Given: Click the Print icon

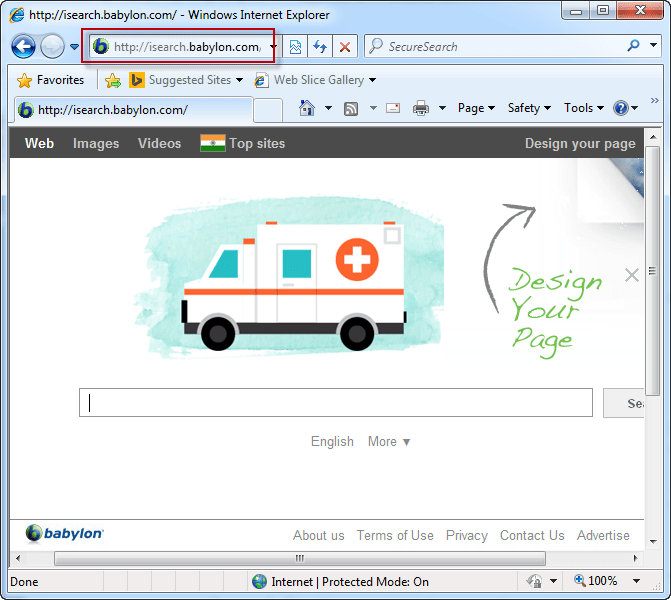Looking at the screenshot, I should (x=421, y=108).
